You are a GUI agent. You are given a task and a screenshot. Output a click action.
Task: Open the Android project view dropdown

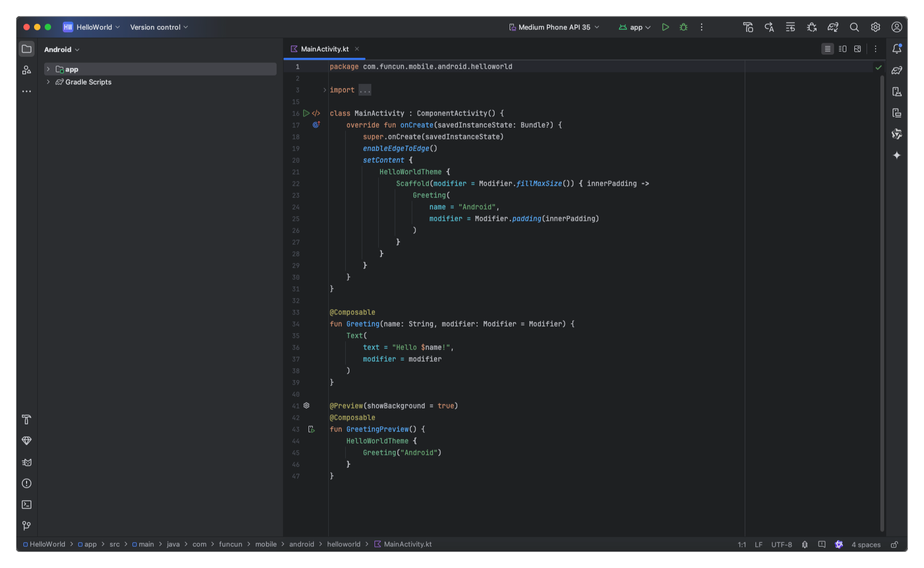click(62, 49)
